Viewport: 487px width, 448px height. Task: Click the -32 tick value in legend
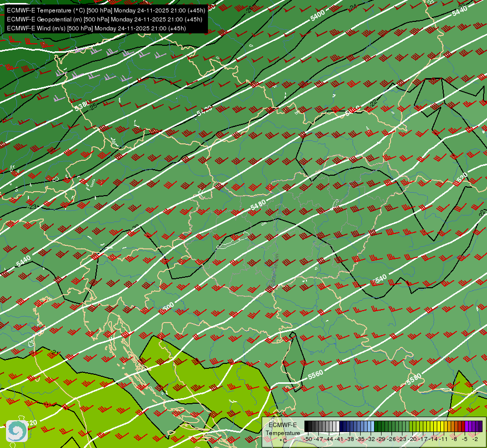coord(371,439)
